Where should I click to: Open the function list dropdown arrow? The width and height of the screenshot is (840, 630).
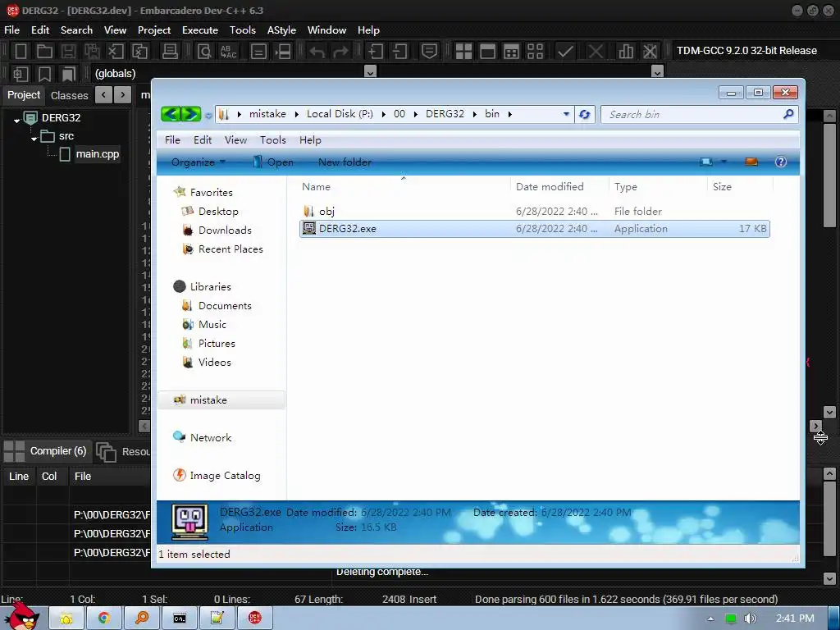657,72
